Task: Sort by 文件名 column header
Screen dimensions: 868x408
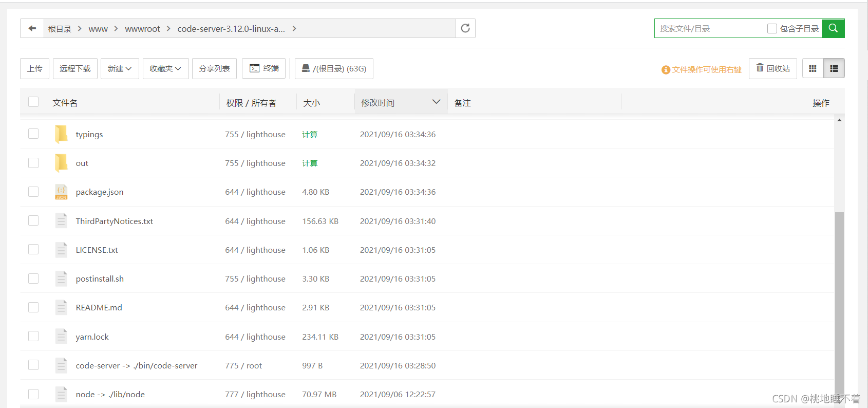Action: tap(65, 103)
